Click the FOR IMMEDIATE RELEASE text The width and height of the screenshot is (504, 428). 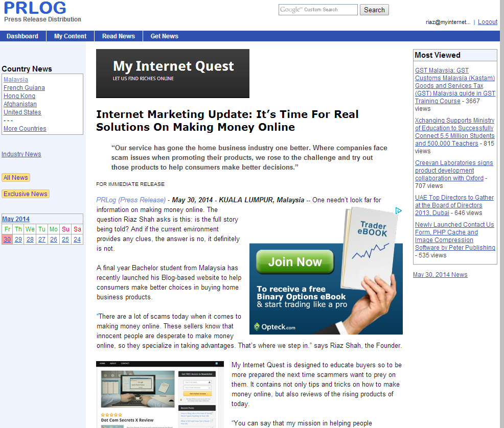click(x=130, y=184)
